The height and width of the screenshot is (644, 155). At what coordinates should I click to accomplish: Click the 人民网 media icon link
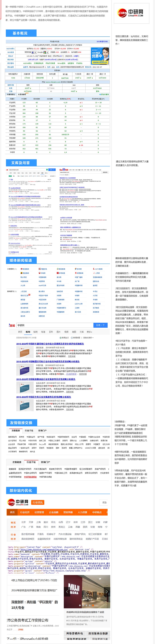tap(96, 273)
